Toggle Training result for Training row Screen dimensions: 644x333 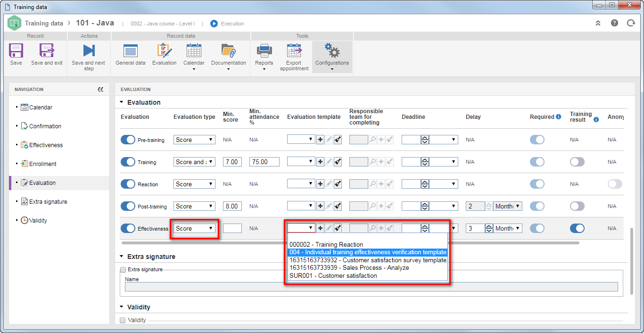pyautogui.click(x=577, y=162)
